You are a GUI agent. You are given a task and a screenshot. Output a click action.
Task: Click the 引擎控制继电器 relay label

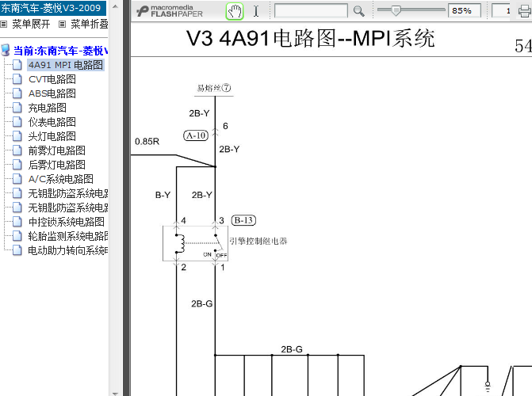258,241
